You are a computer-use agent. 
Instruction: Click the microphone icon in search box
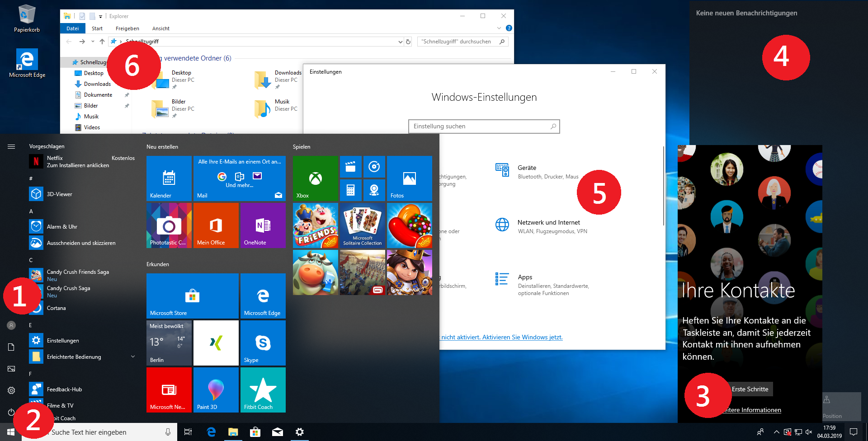point(168,432)
